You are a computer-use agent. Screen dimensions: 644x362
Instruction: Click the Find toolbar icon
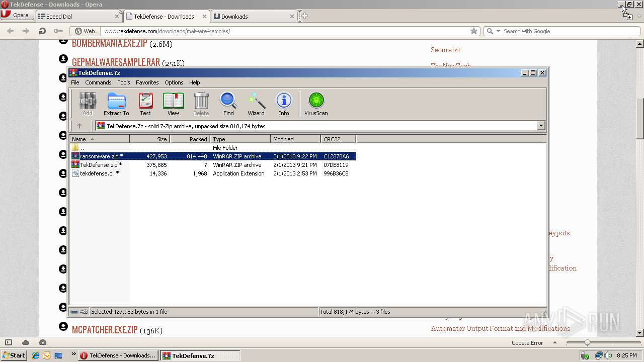tap(228, 104)
